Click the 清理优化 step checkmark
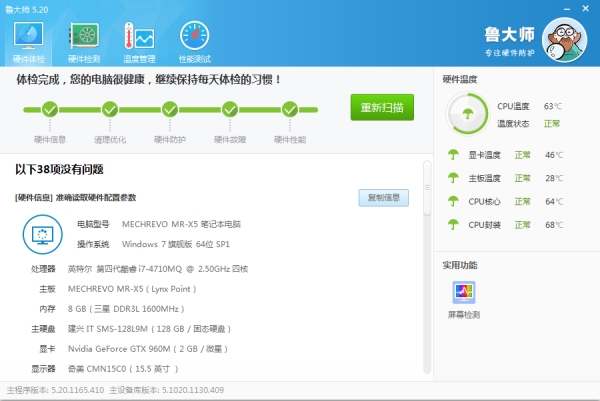 pos(110,110)
